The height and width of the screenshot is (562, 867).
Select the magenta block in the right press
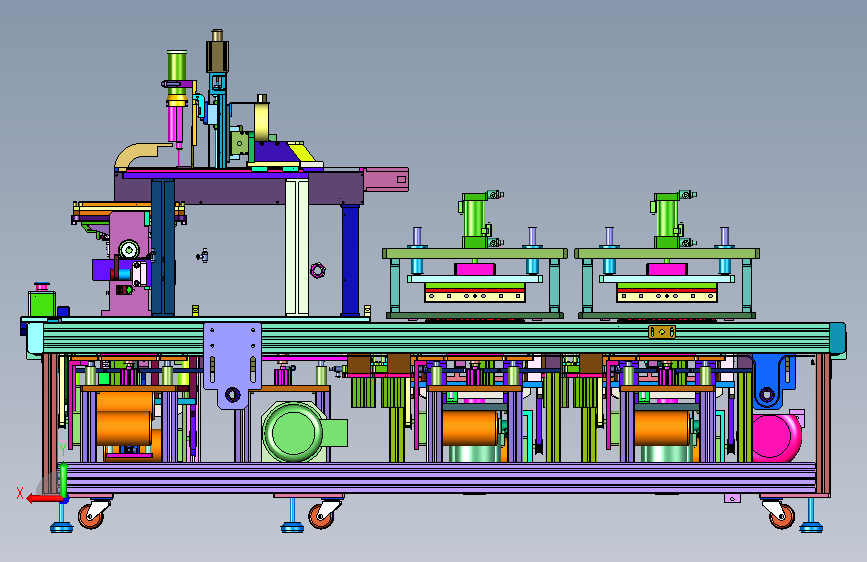point(667,269)
